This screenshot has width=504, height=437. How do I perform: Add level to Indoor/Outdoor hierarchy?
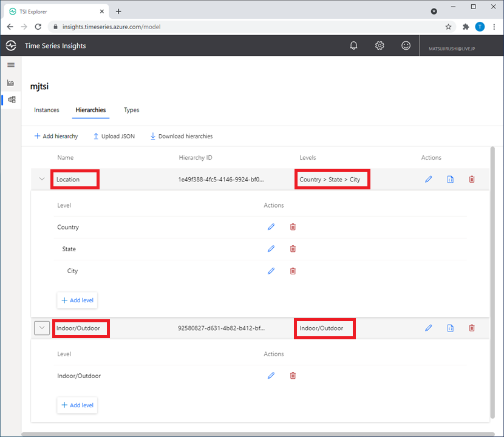[x=77, y=405]
